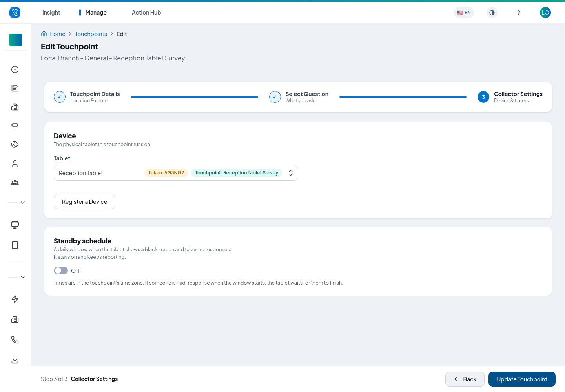Click the lightning bolt sidebar icon
The height and width of the screenshot is (392, 565).
click(15, 299)
